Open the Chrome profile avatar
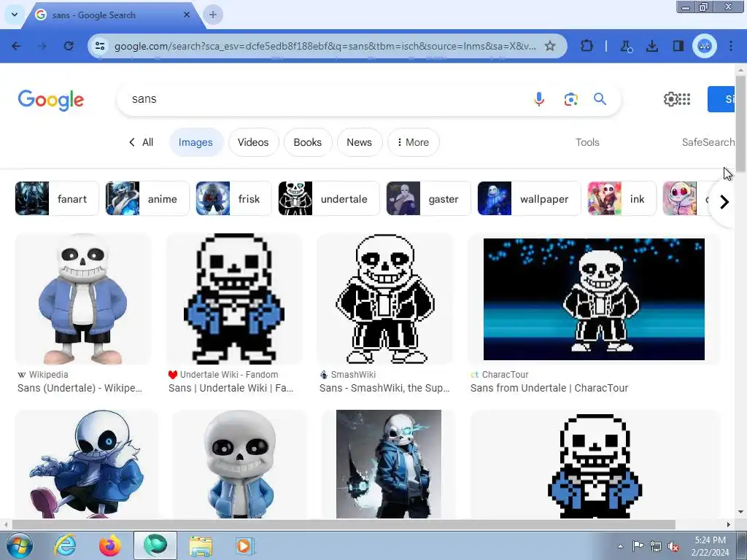Screen dimensions: 747x560 pos(705,46)
